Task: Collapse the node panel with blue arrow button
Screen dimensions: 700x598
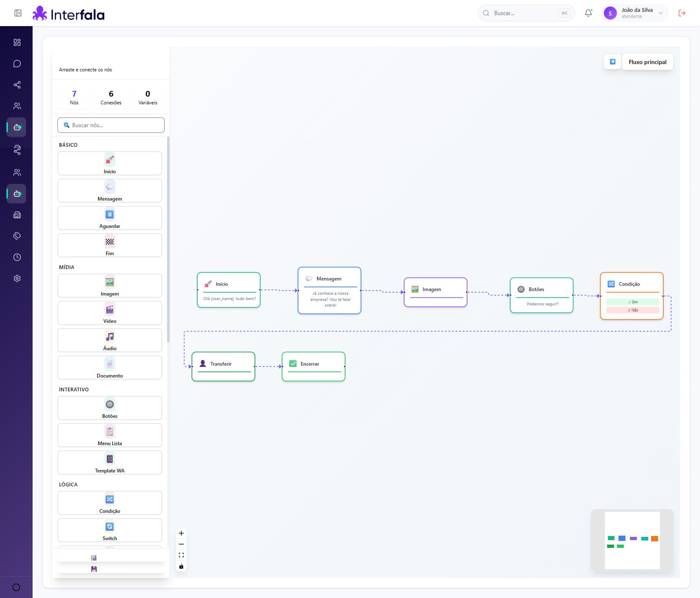Action: point(612,62)
